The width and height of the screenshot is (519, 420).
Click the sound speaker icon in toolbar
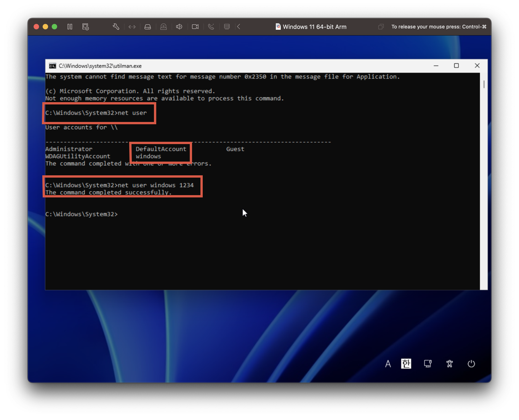pyautogui.click(x=179, y=27)
